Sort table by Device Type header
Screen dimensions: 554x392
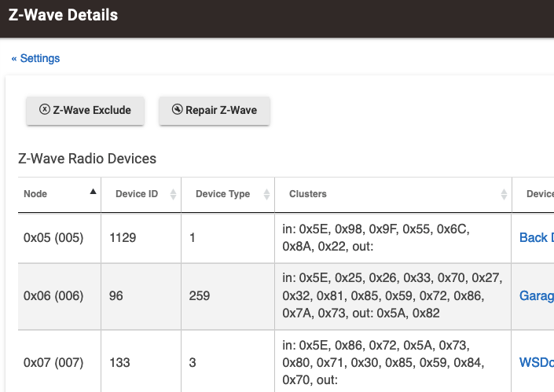[228, 194]
